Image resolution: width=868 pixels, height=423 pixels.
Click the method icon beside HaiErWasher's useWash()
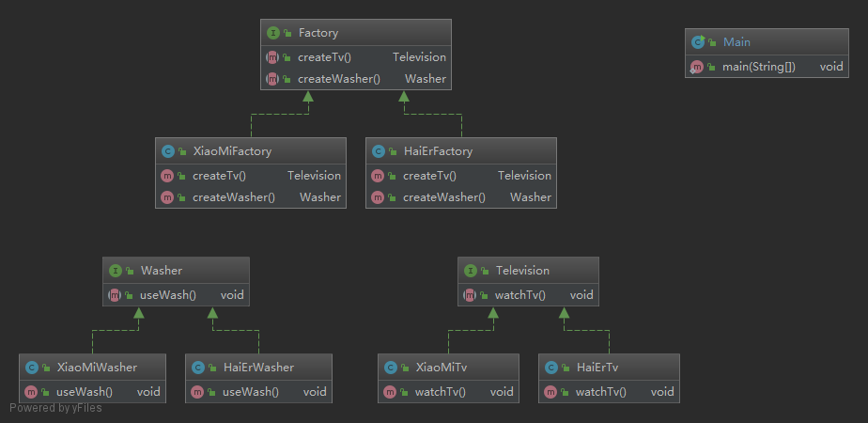197,391
